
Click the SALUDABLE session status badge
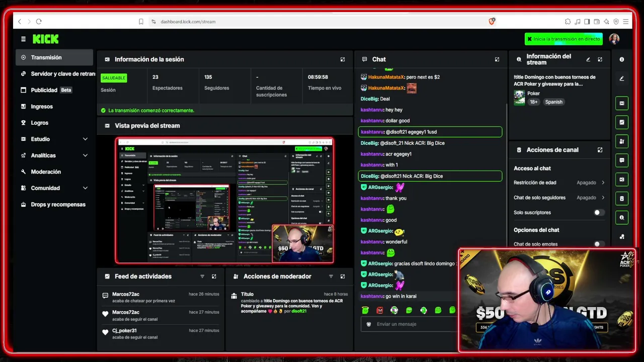point(114,78)
